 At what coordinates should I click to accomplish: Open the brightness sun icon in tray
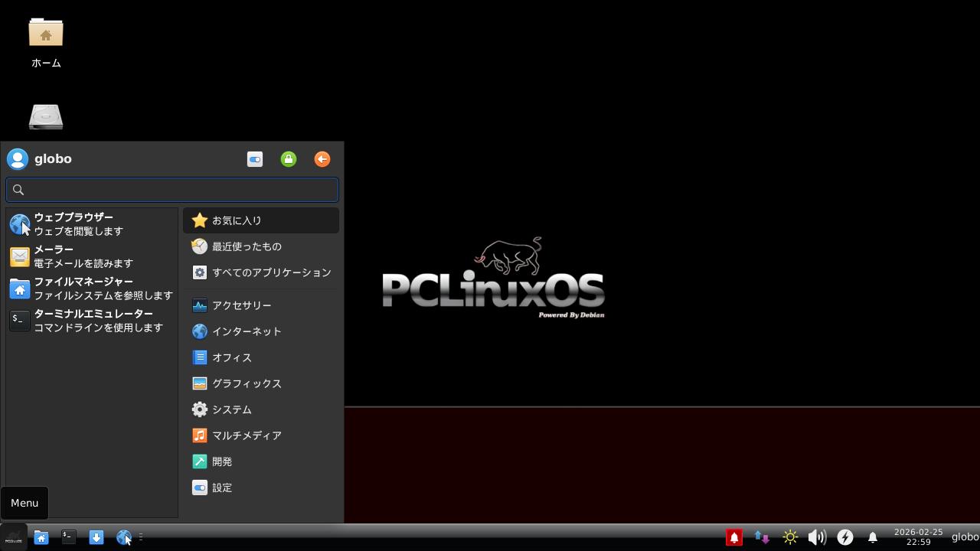click(x=790, y=537)
